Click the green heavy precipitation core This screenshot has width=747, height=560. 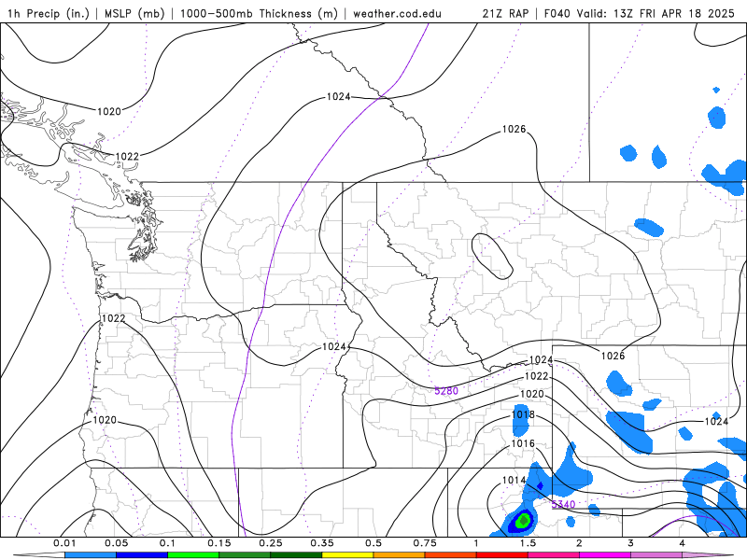(x=524, y=520)
